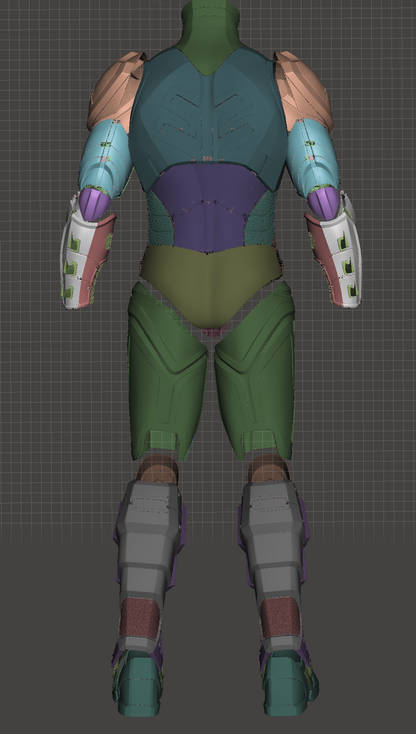Select the white forearm gauntlet on viewer's right
This screenshot has width=416, height=734.
click(345, 255)
